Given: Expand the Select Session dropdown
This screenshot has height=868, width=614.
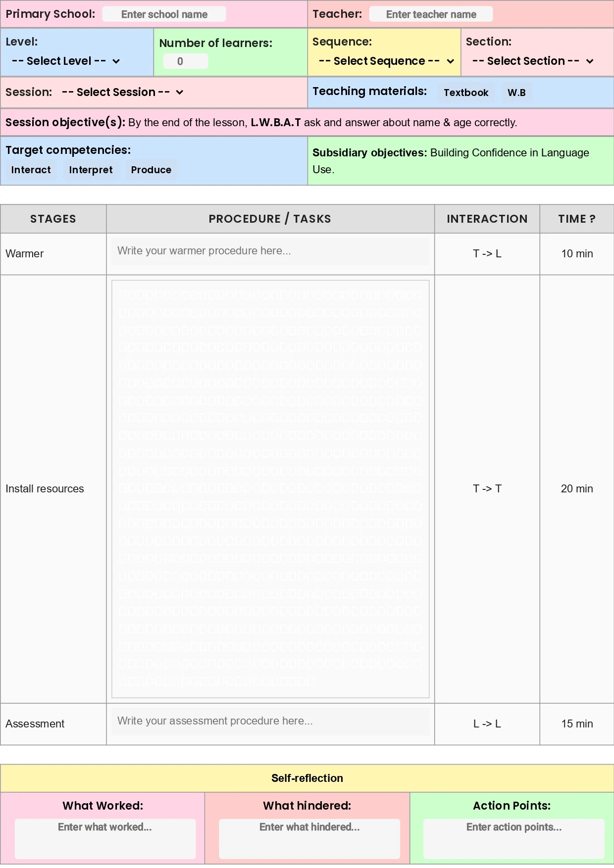Looking at the screenshot, I should (122, 93).
